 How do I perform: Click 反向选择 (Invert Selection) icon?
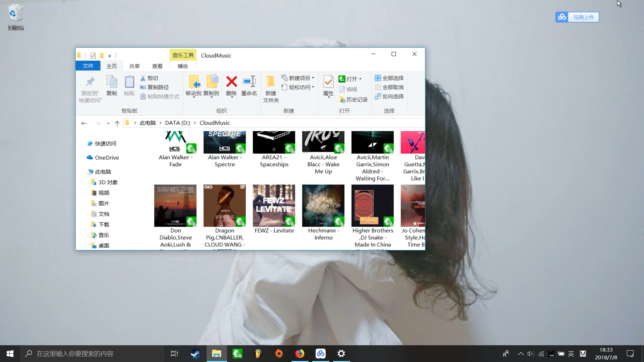[388, 96]
